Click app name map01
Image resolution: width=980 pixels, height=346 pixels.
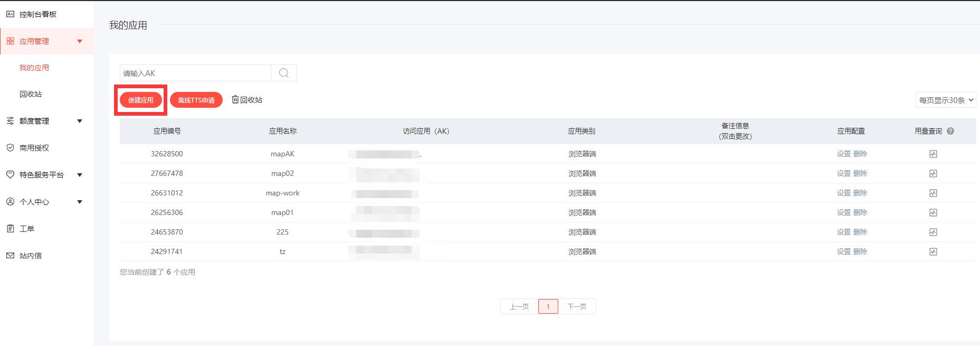coord(282,212)
